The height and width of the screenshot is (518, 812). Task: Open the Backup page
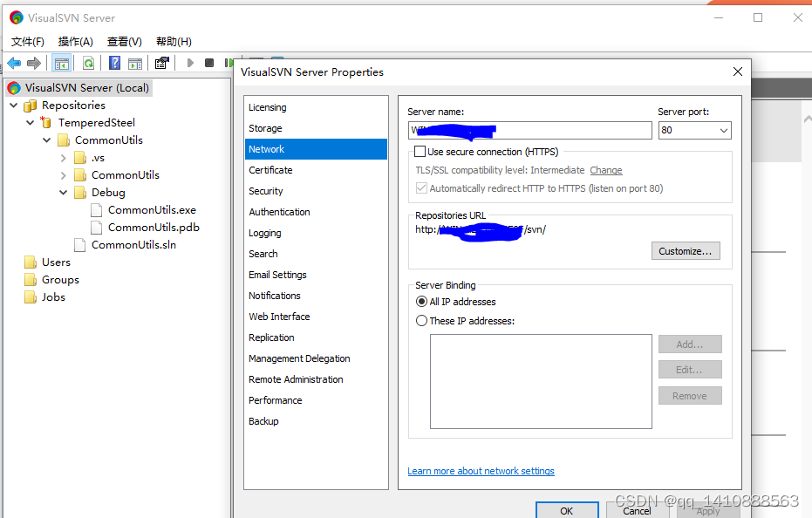(316, 421)
